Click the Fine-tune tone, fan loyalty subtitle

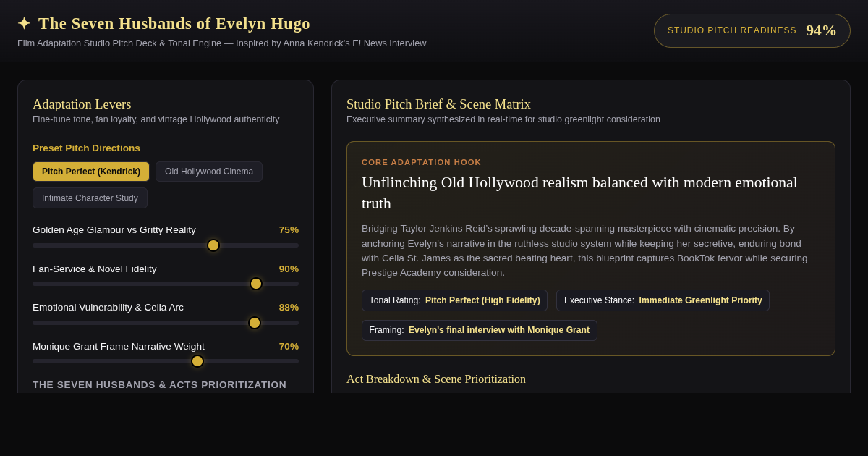156,119
